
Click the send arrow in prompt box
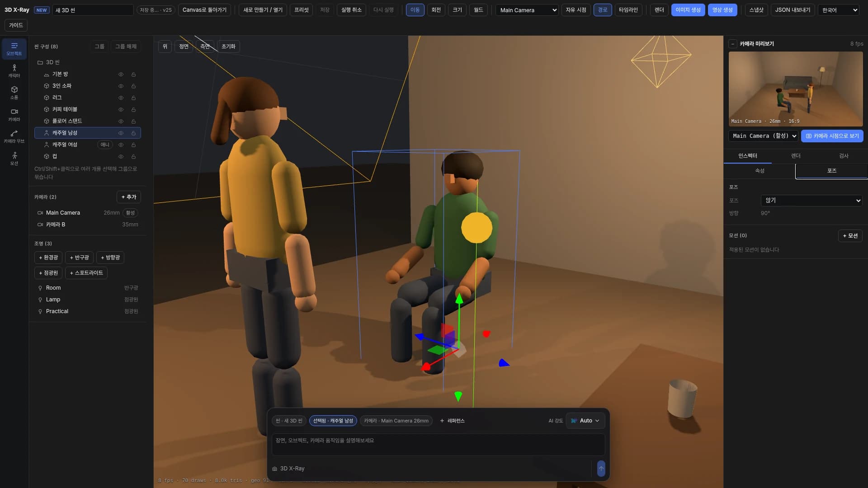(601, 469)
